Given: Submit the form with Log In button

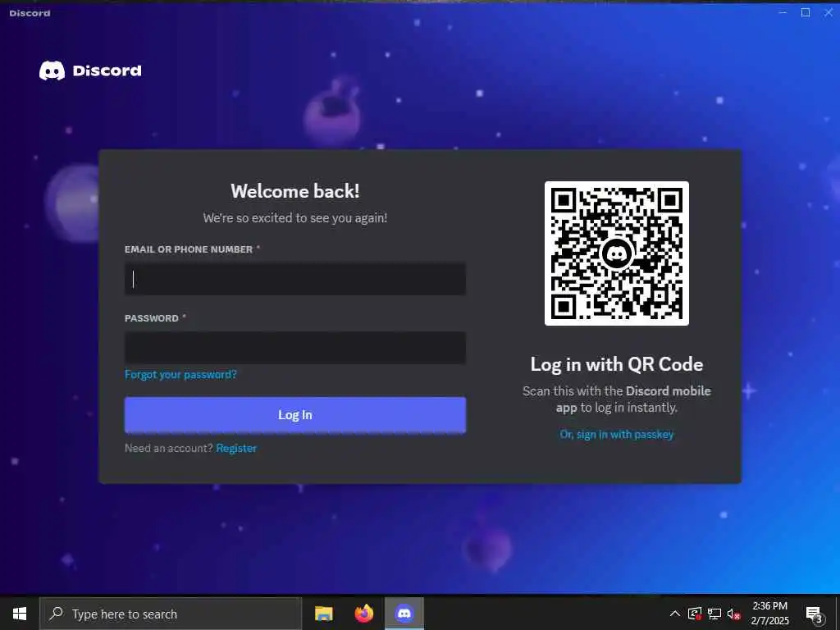Looking at the screenshot, I should (x=295, y=414).
